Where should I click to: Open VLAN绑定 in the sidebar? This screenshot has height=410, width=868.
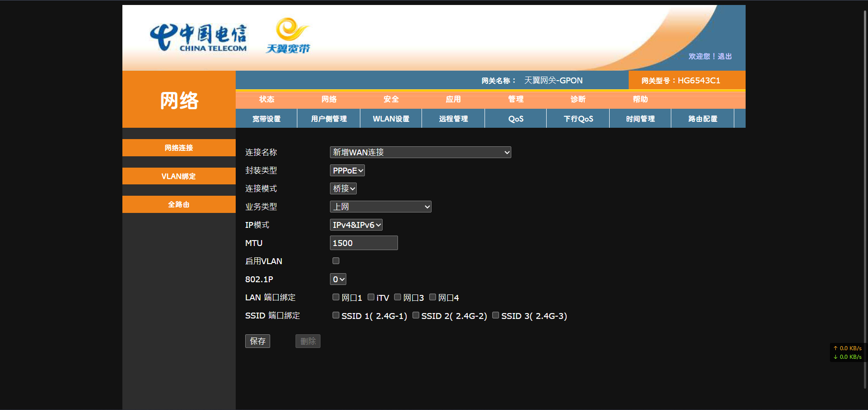179,176
